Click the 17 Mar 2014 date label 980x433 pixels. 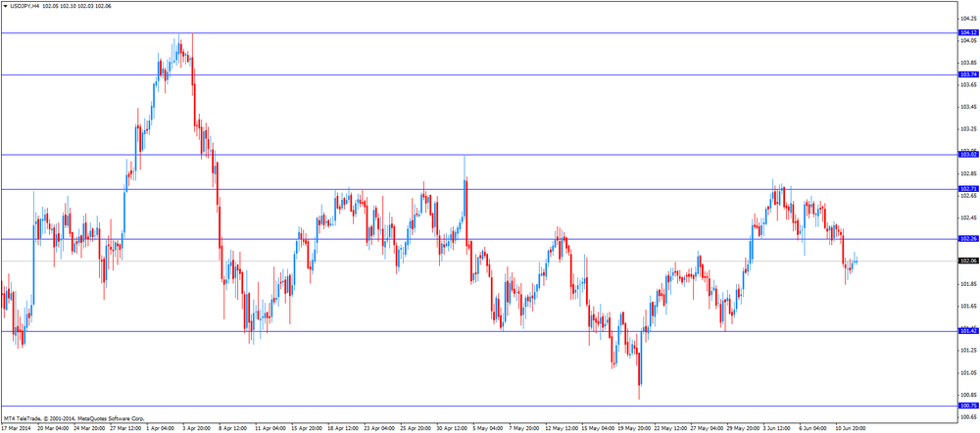tap(16, 428)
